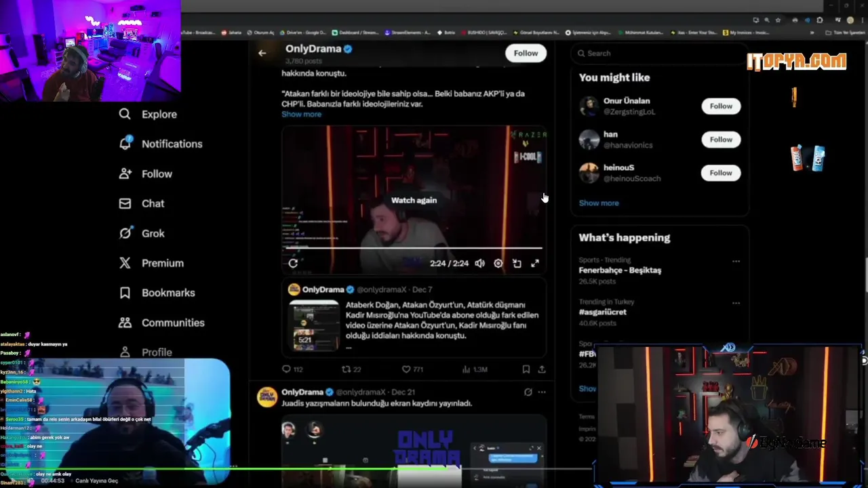Mute the video with the speaker icon
Viewport: 868px width, 488px height.
click(x=479, y=263)
